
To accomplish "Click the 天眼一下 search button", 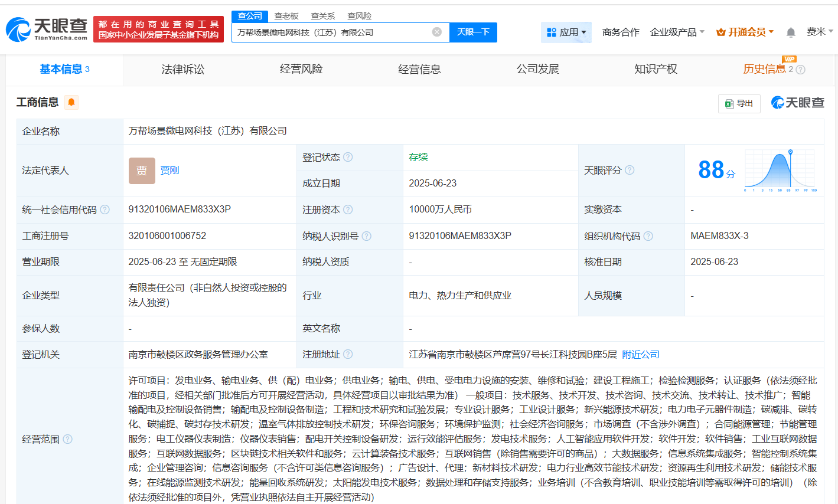I will point(472,32).
